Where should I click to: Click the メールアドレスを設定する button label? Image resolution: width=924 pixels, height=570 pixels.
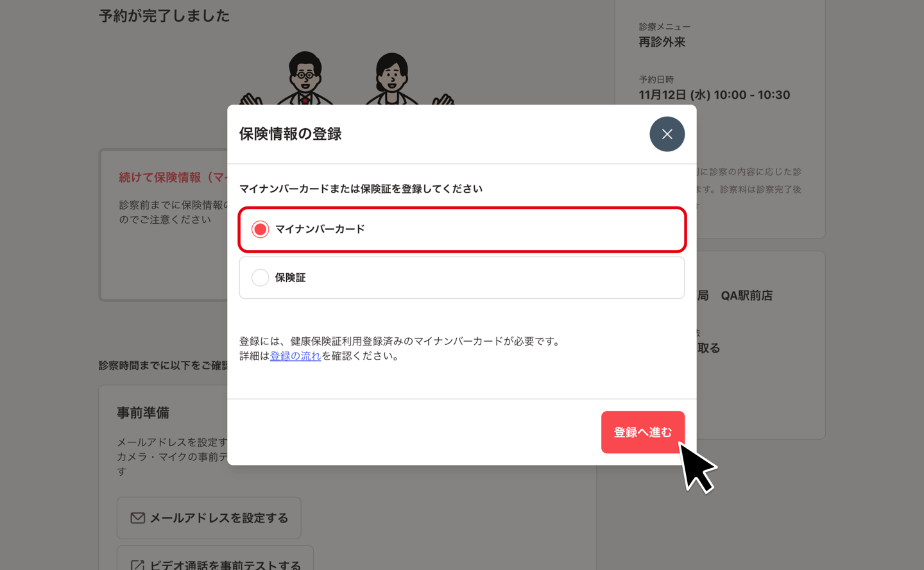tap(219, 518)
